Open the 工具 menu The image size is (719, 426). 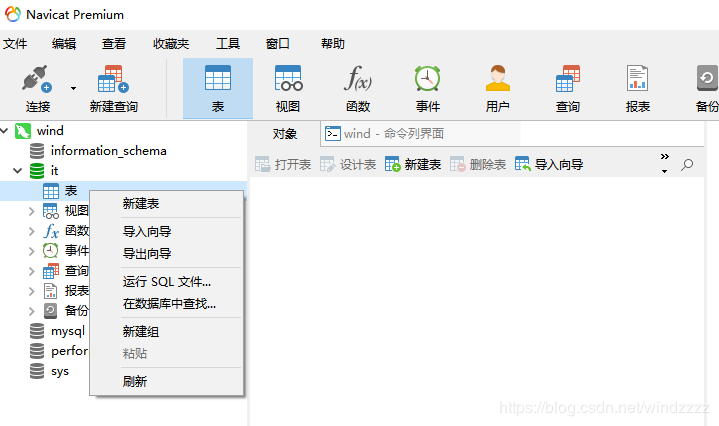tap(228, 44)
